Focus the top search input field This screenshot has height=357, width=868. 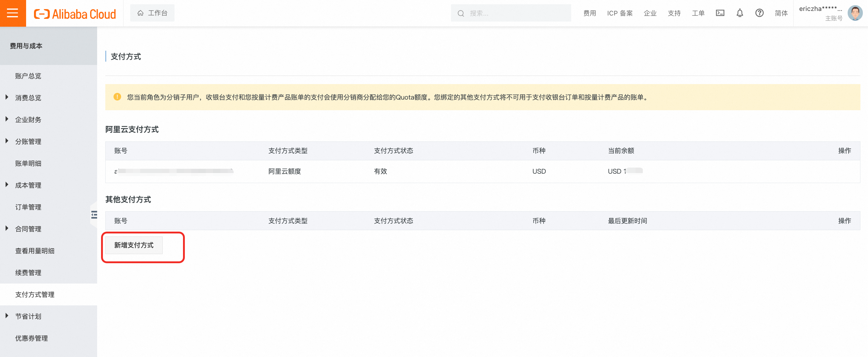516,13
